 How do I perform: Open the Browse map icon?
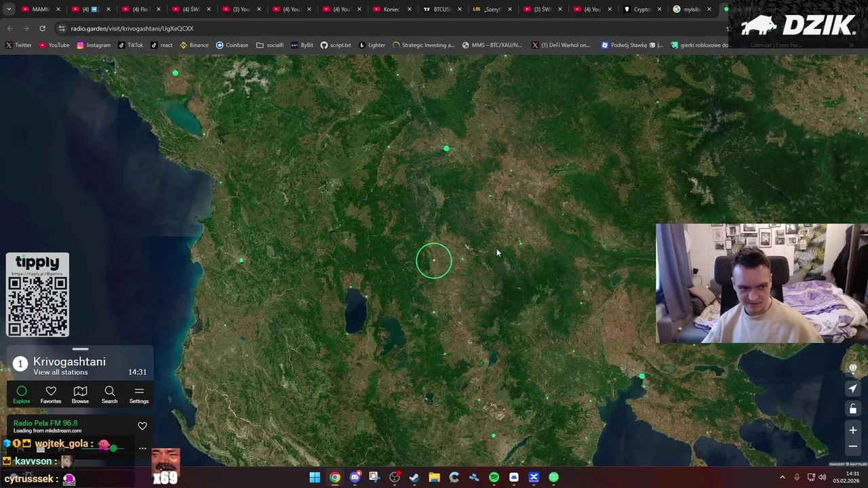coord(80,391)
